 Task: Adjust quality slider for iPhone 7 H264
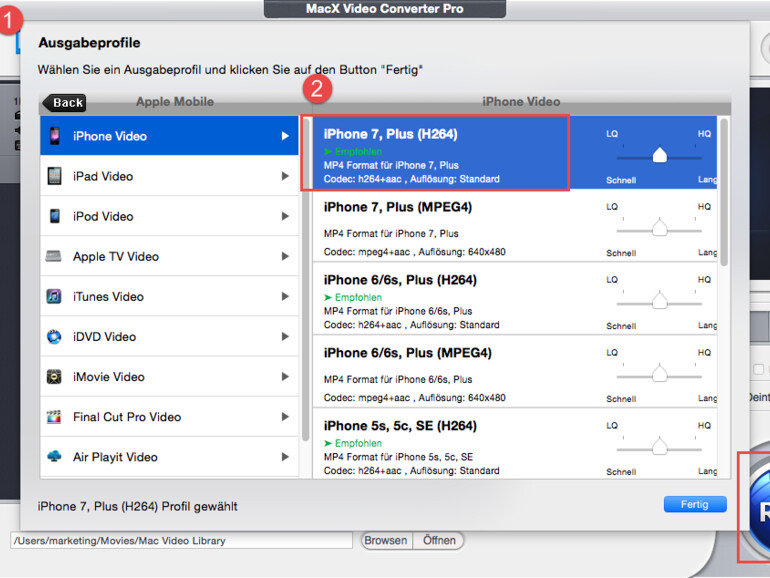click(x=660, y=155)
